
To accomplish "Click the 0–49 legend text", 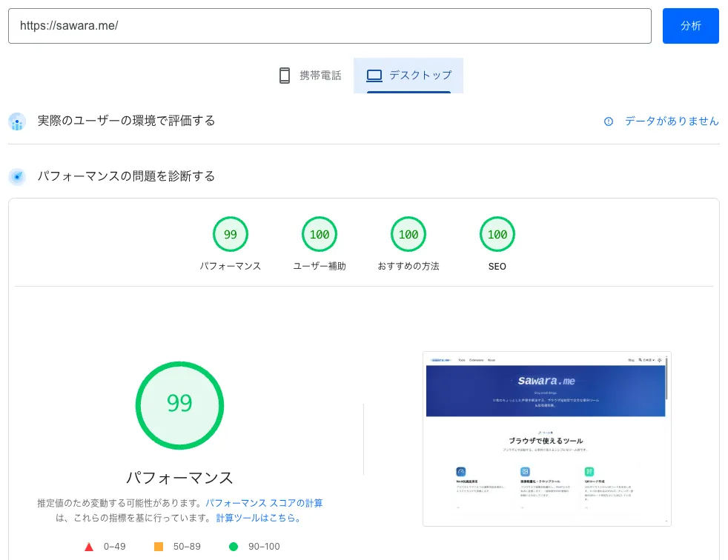I will point(115,547).
